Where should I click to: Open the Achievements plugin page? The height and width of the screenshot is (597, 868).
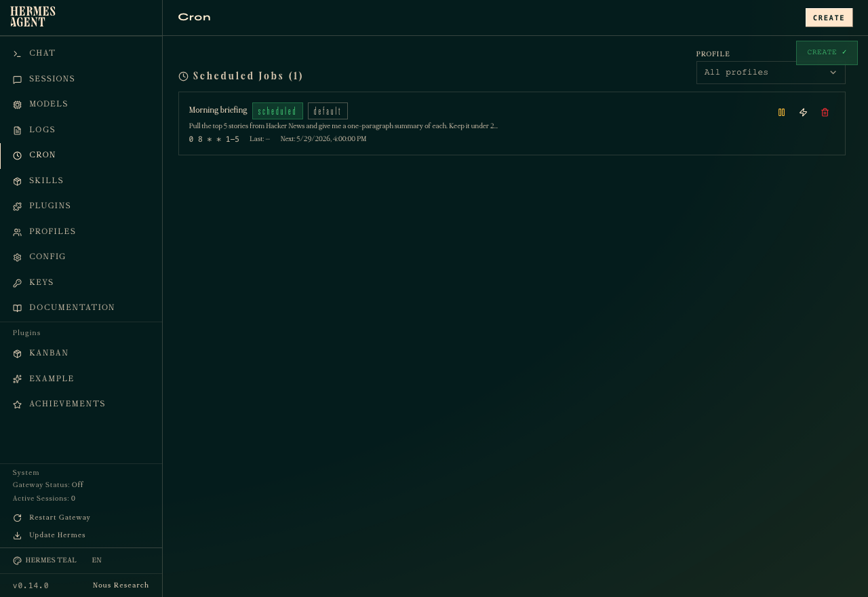coord(81,404)
